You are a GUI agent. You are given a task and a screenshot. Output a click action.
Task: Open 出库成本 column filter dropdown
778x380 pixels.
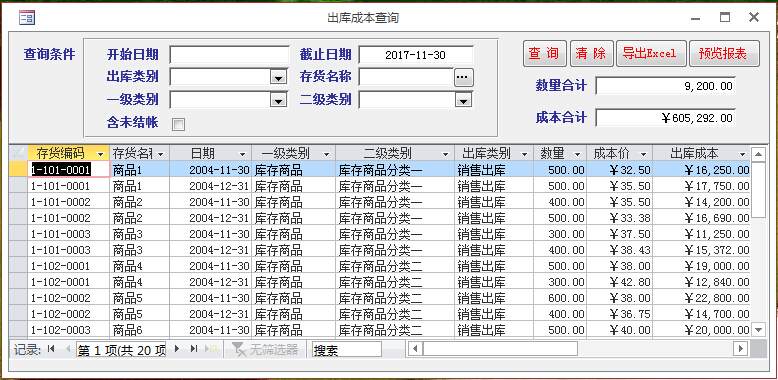(x=742, y=153)
